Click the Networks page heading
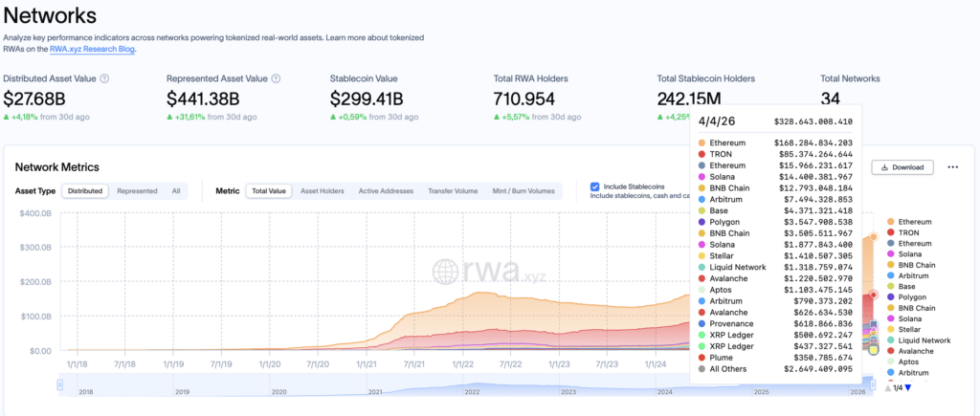The width and height of the screenshot is (980, 416). pyautogui.click(x=50, y=14)
